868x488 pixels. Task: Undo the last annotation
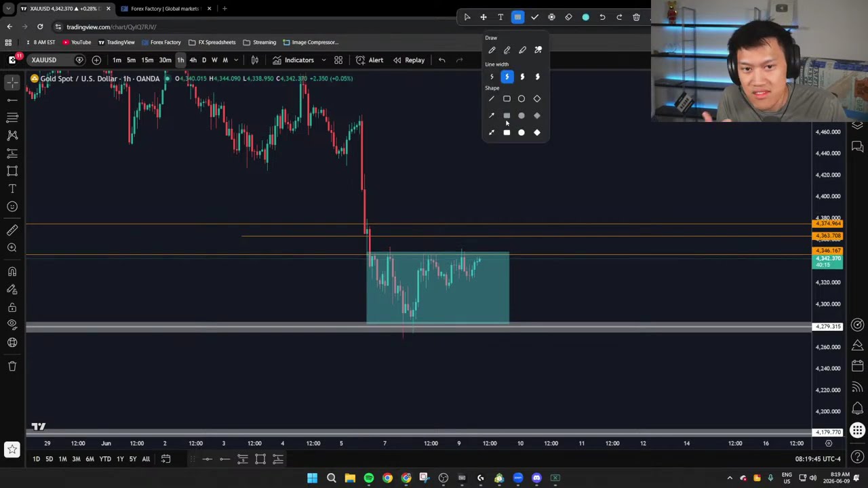(602, 17)
